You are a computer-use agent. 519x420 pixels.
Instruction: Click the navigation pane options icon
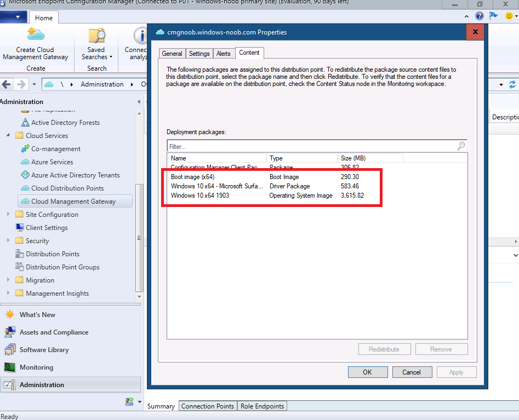pos(129,402)
